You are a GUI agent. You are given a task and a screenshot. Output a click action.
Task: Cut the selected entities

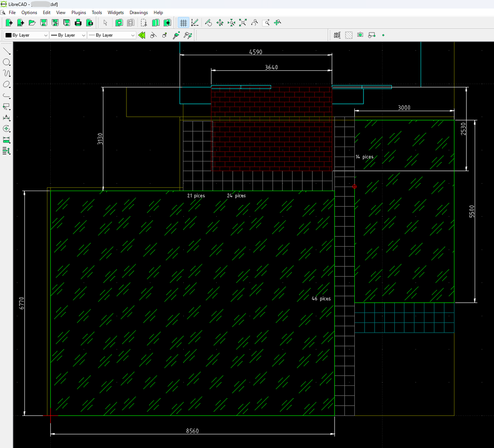click(x=144, y=23)
